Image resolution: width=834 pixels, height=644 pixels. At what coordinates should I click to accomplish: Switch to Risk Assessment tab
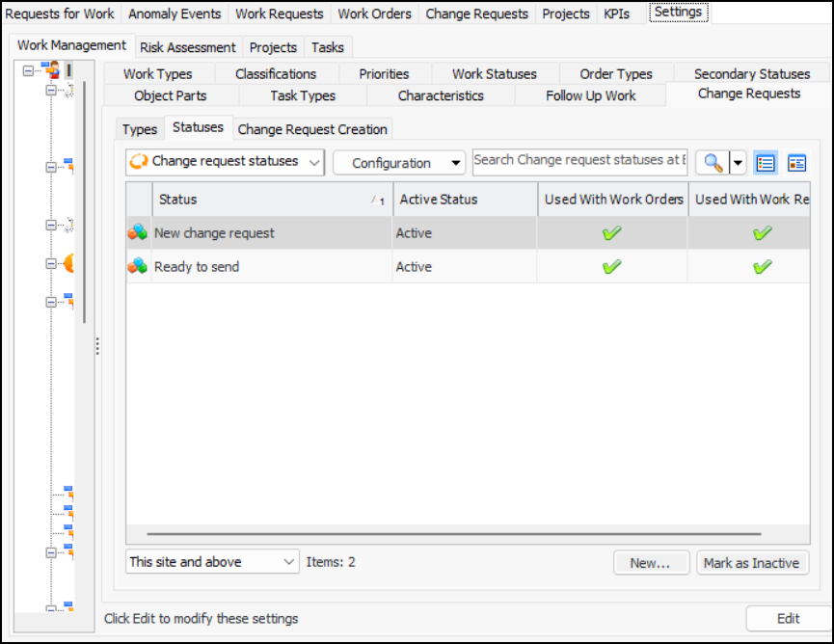(188, 47)
